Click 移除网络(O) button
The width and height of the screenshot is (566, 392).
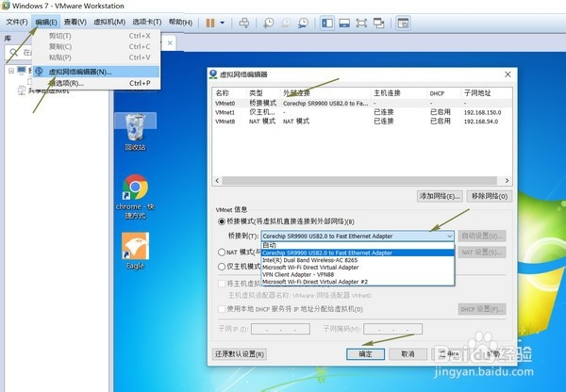coord(490,196)
